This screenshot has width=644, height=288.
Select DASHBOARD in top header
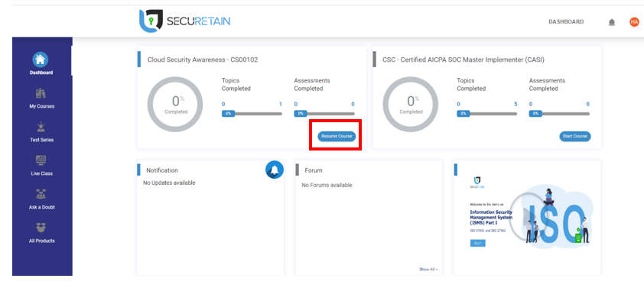coord(566,21)
